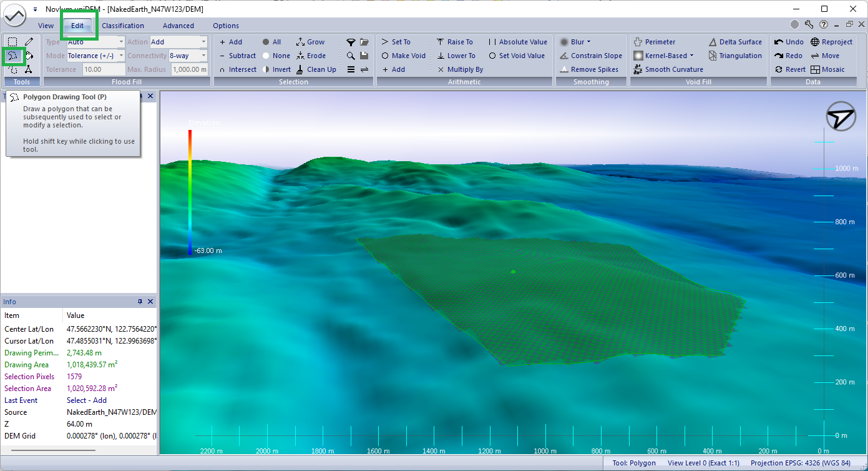Click the funnel filter icon in Selection
The width and height of the screenshot is (868, 471).
[351, 42]
